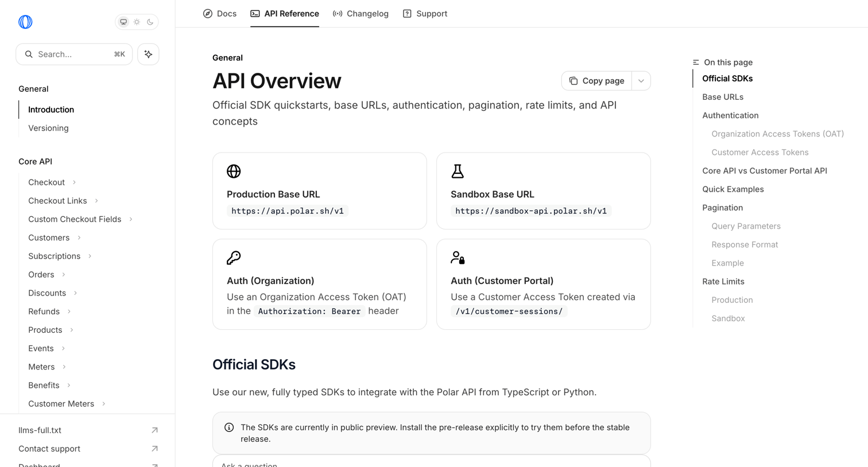868x467 pixels.
Task: Open the API Reference tab
Action: (285, 14)
